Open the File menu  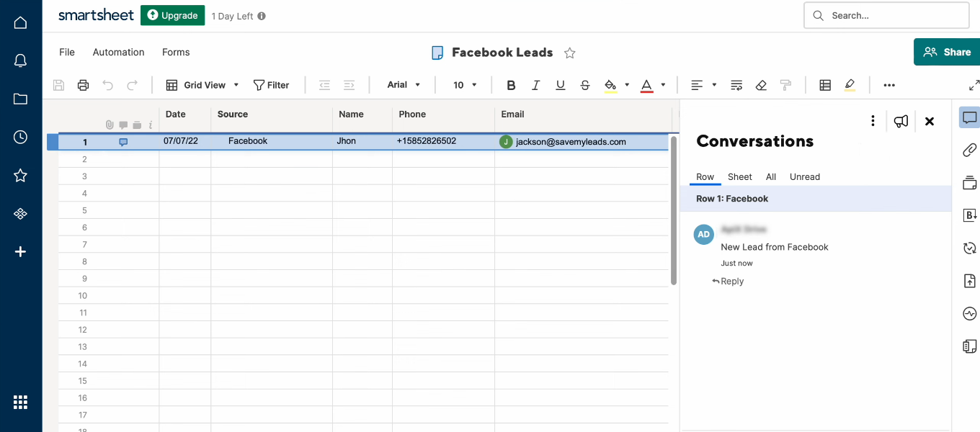67,52
